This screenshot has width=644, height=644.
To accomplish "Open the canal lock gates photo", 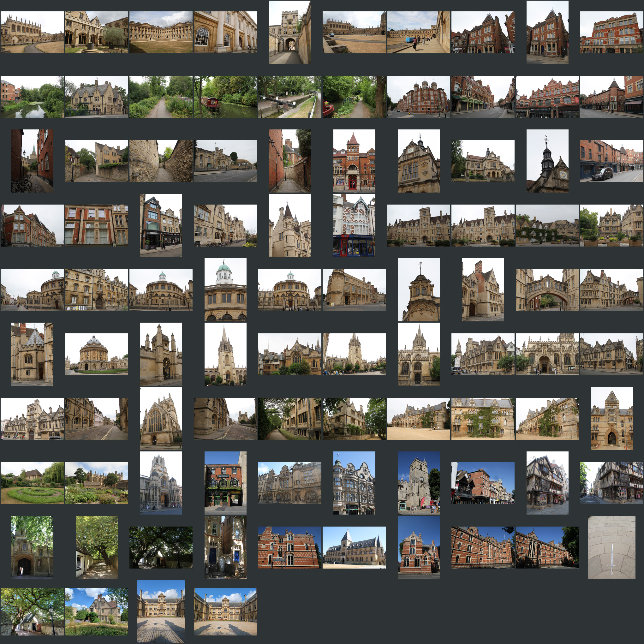I will coord(289,96).
